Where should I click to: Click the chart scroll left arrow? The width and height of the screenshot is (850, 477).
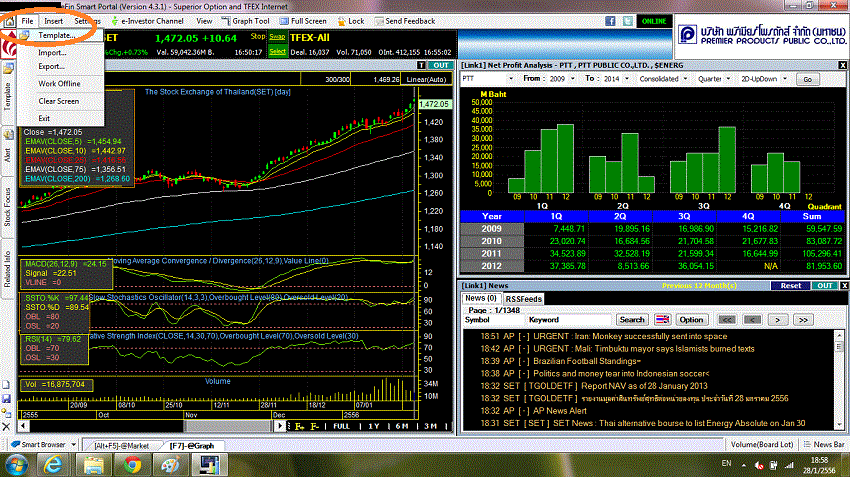tap(23, 426)
